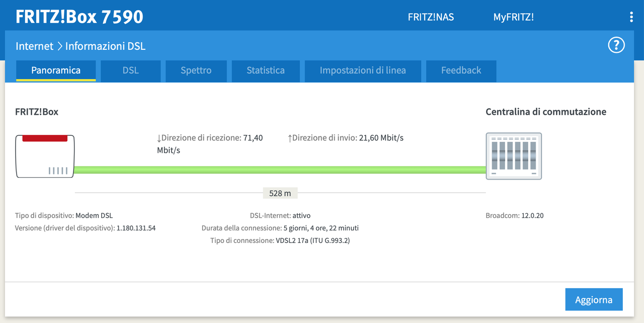Image resolution: width=644 pixels, height=323 pixels.
Task: Click the driver version 1.180.131.54 text
Action: [x=86, y=228]
